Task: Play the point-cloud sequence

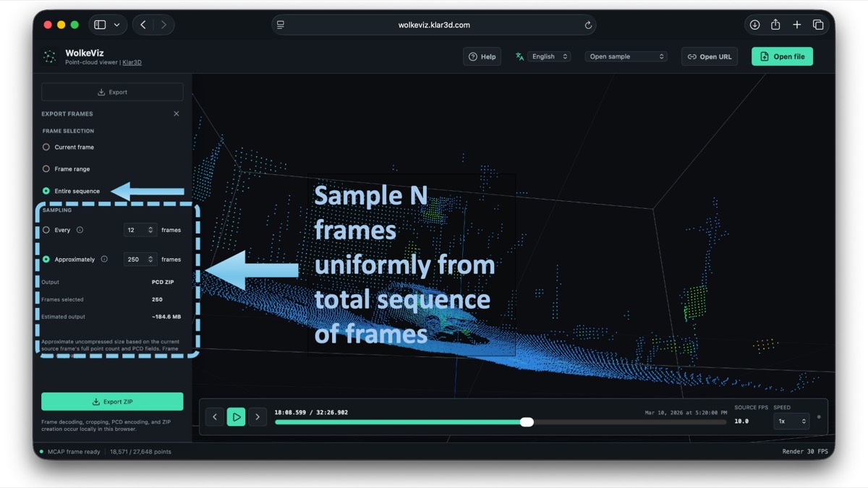Action: 237,416
